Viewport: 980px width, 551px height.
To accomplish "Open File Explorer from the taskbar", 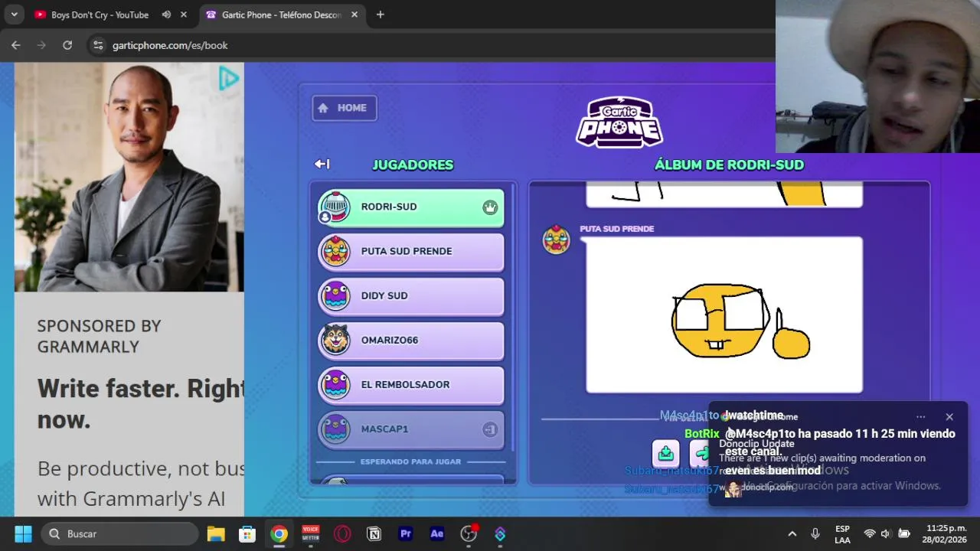I will pyautogui.click(x=216, y=533).
